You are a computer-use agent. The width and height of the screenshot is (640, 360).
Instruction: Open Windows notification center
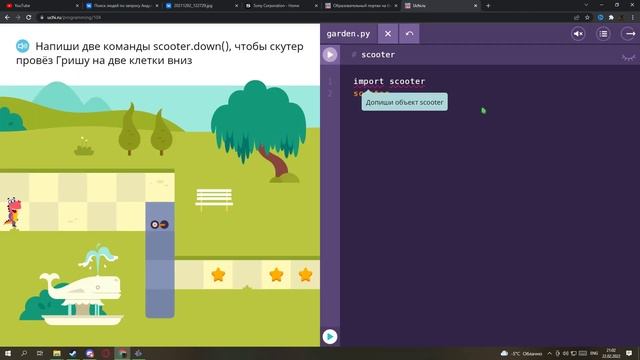[x=629, y=353]
